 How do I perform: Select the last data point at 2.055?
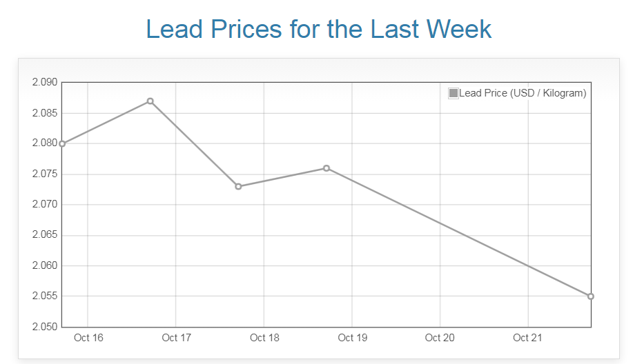coord(591,296)
